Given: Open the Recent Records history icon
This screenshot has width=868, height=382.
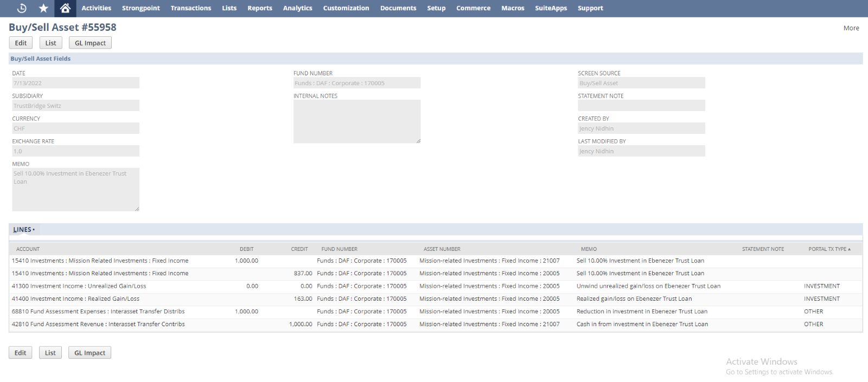Looking at the screenshot, I should (x=22, y=8).
